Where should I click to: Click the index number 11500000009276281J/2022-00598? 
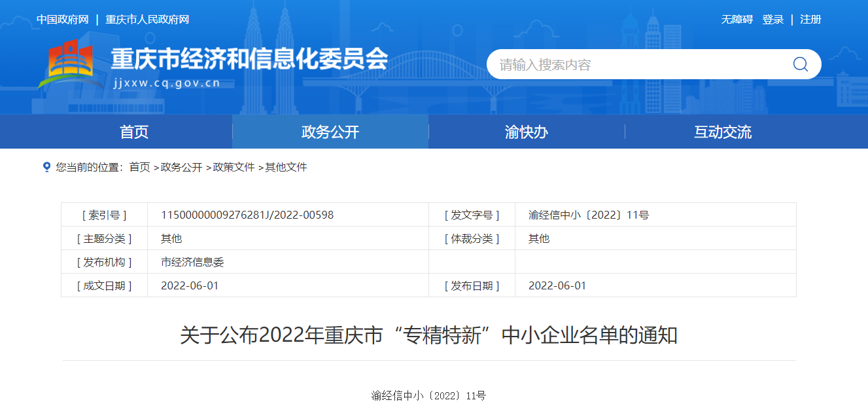[x=247, y=215]
